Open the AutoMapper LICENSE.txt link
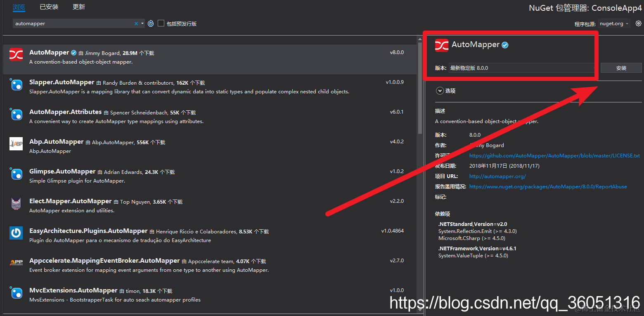The height and width of the screenshot is (316, 644). (554, 156)
